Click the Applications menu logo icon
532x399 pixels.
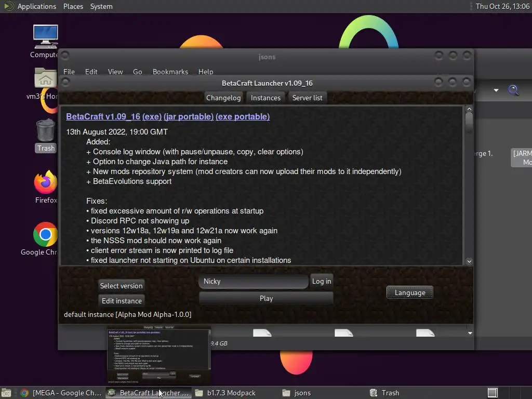click(x=8, y=6)
